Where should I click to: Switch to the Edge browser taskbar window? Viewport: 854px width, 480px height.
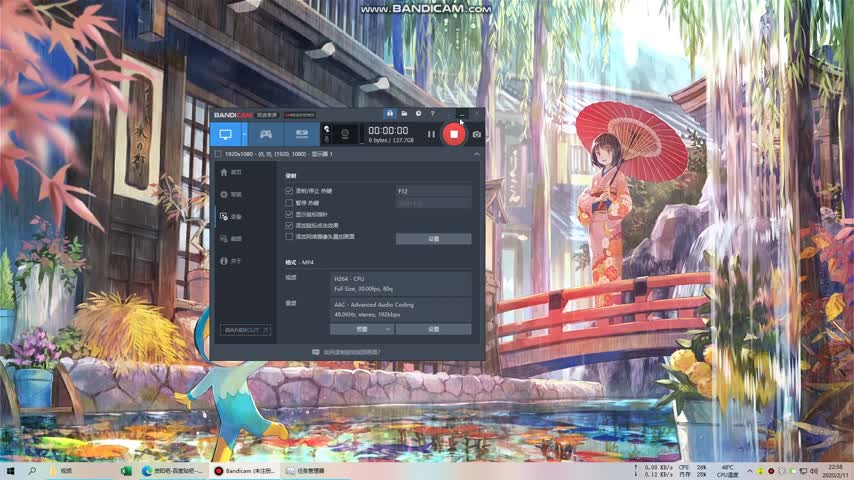click(x=172, y=471)
